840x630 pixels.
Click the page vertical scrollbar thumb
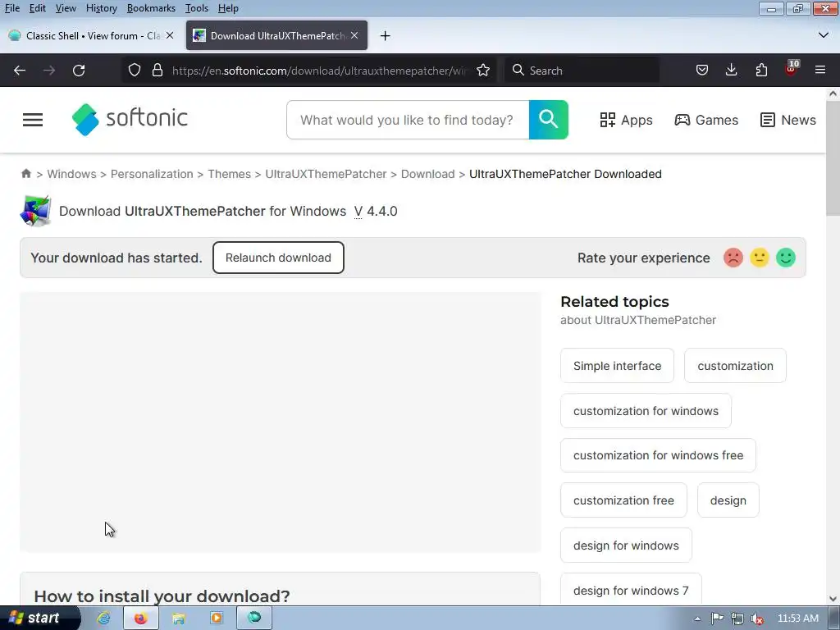coord(833,158)
